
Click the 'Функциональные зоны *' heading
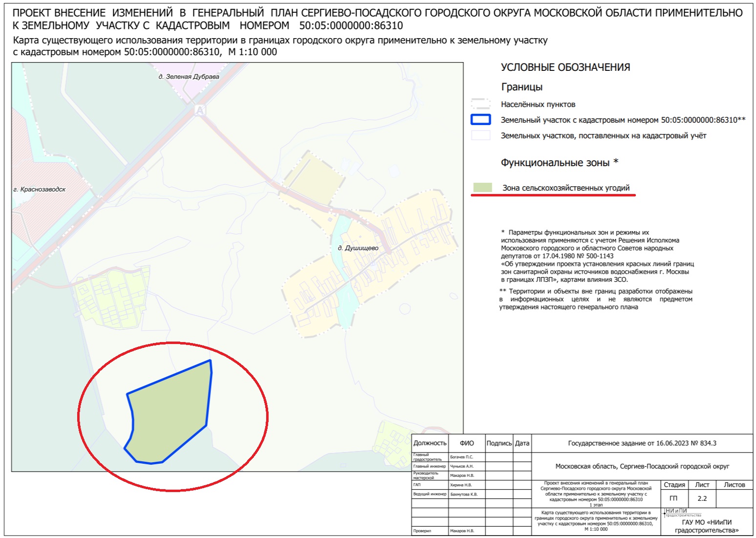click(560, 162)
